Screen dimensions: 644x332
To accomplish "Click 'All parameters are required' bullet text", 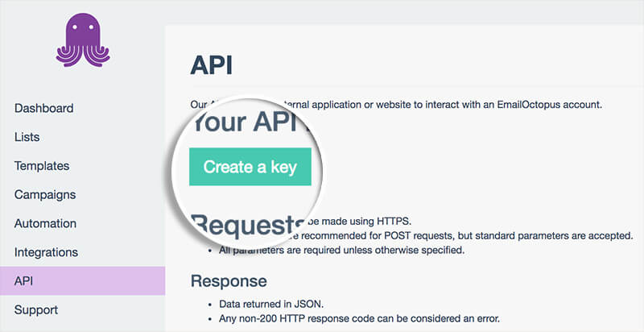I will [x=341, y=250].
